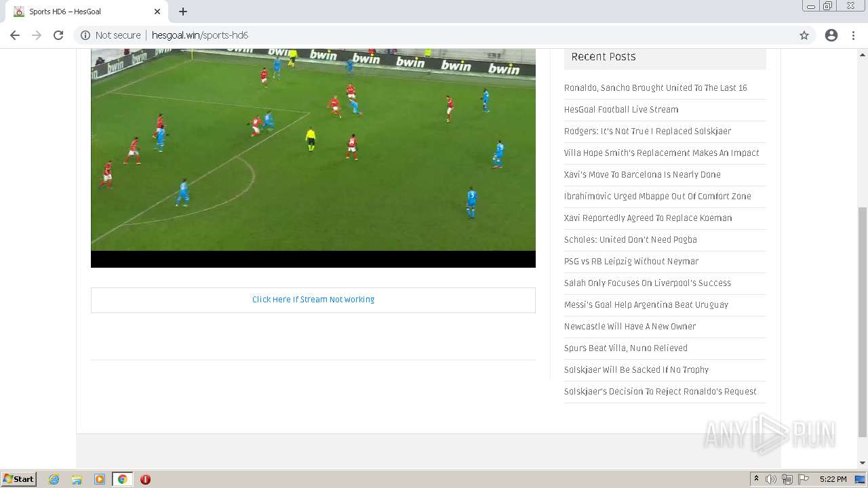Open Salah Only Focuses On Liverpool's Success
Viewport: 868px width, 488px height.
648,283
